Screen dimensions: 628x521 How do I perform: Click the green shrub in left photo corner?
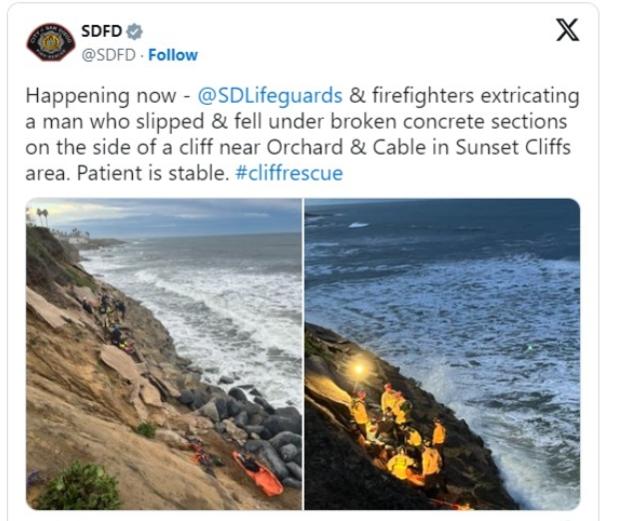point(80,487)
